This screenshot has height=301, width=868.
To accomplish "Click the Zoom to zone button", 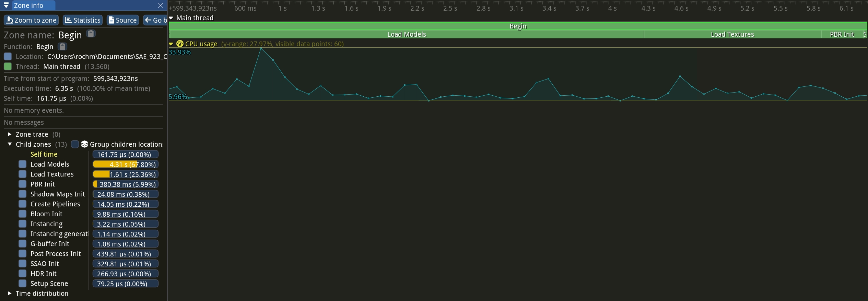I will pyautogui.click(x=31, y=20).
